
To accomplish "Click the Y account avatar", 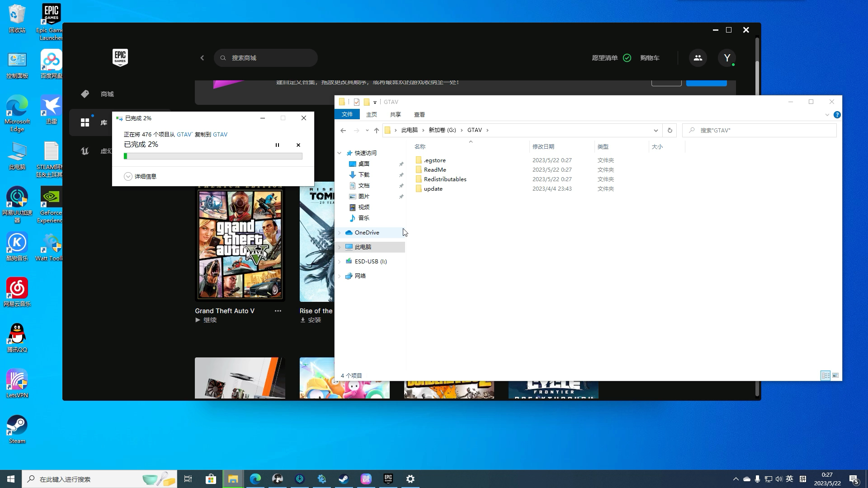I will point(727,58).
